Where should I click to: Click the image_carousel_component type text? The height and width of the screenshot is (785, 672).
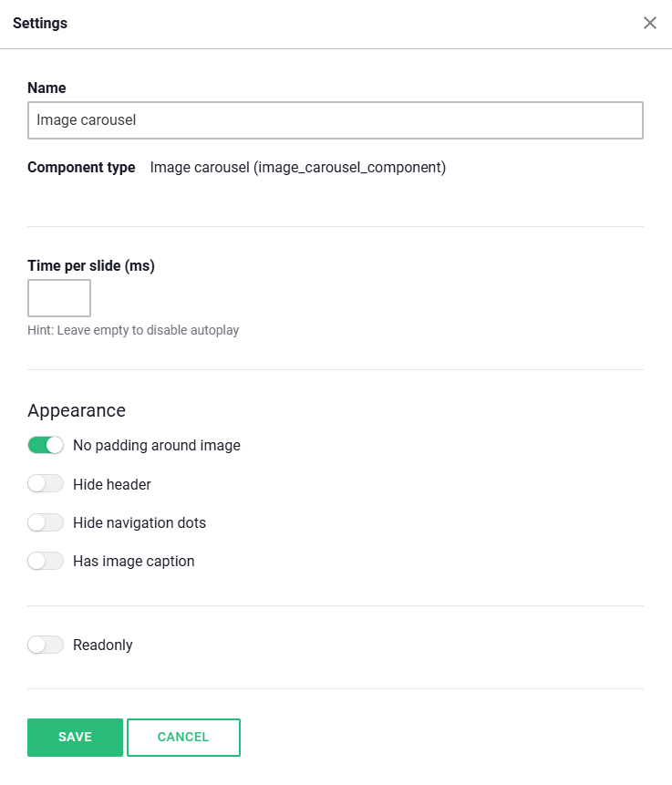pos(298,168)
